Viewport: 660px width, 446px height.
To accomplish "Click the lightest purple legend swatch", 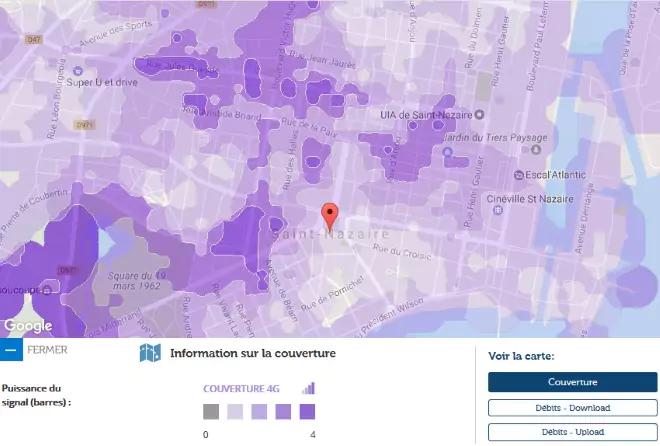I will click(235, 411).
